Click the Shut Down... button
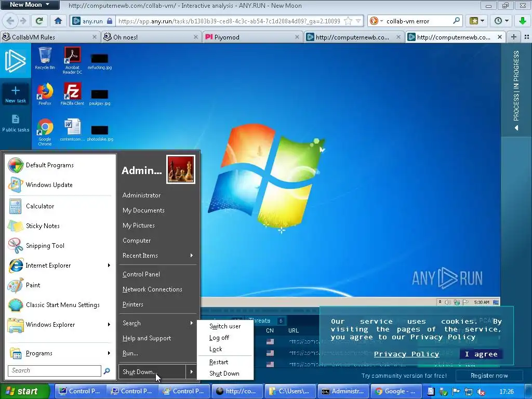Image resolution: width=532 pixels, height=399 pixels. (x=152, y=372)
